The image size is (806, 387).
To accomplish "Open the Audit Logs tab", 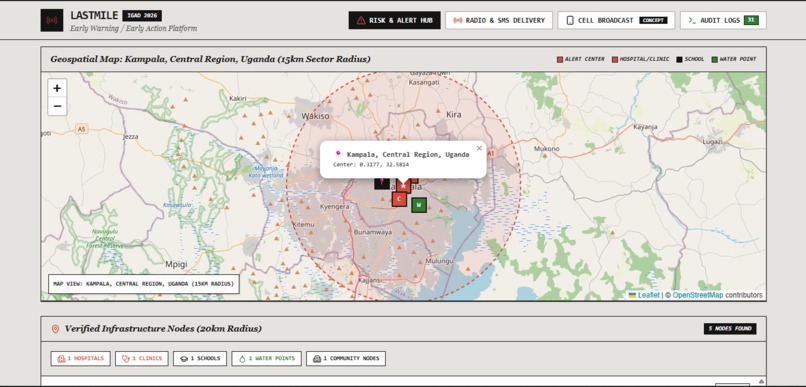I will tap(723, 21).
